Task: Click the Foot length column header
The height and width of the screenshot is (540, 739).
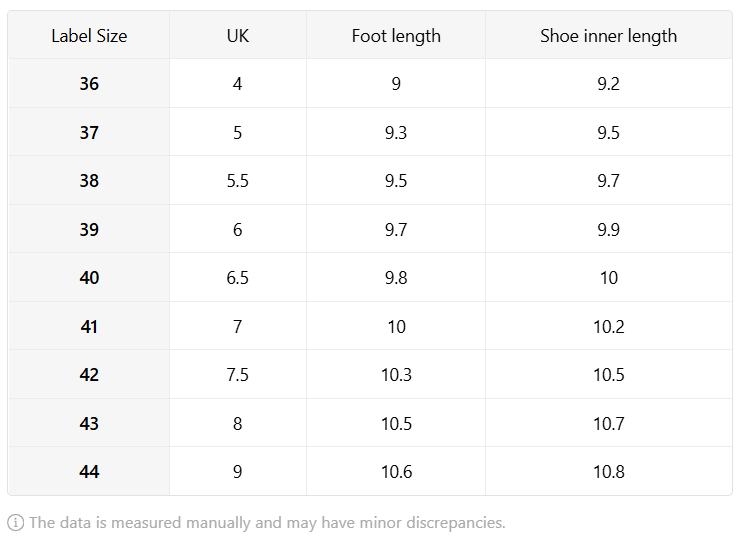Action: click(396, 36)
